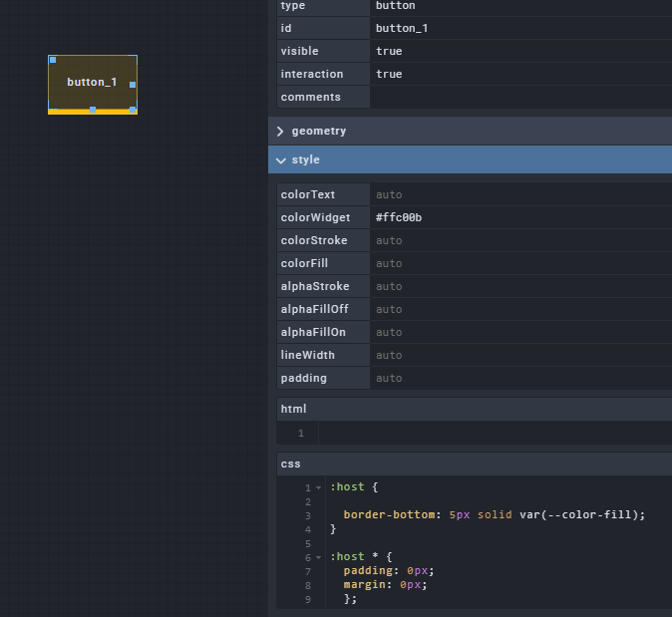Edit the lineWidth property field
Image resolution: width=672 pixels, height=617 pixels.
(x=518, y=355)
